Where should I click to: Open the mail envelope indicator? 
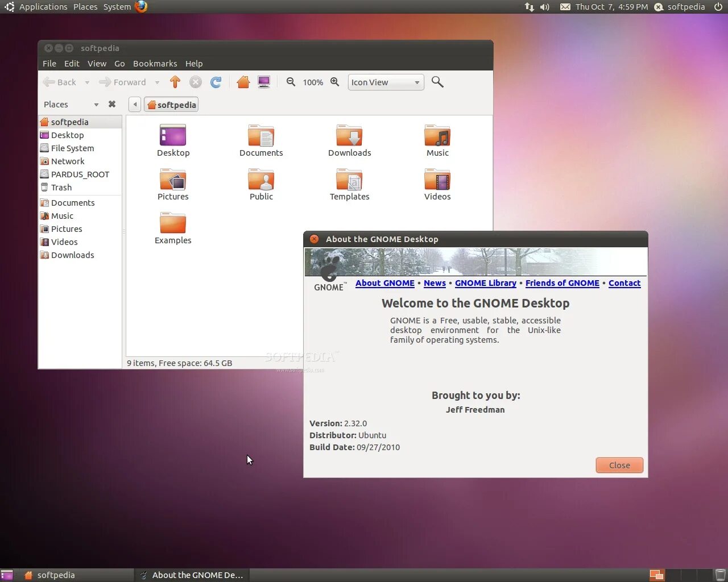565,7
